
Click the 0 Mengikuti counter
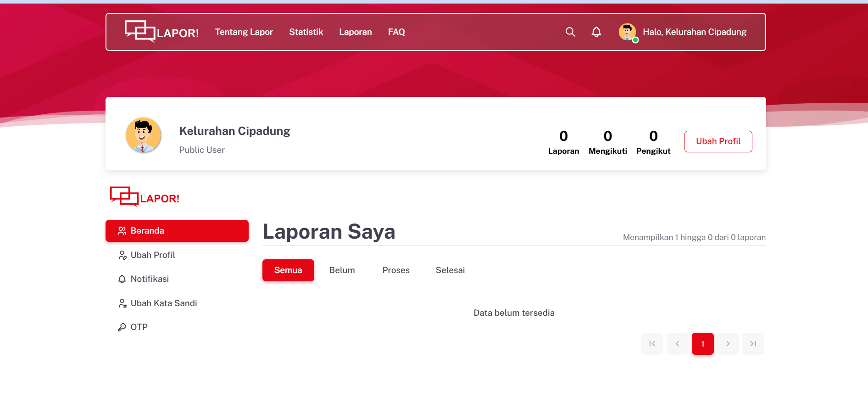click(x=608, y=142)
